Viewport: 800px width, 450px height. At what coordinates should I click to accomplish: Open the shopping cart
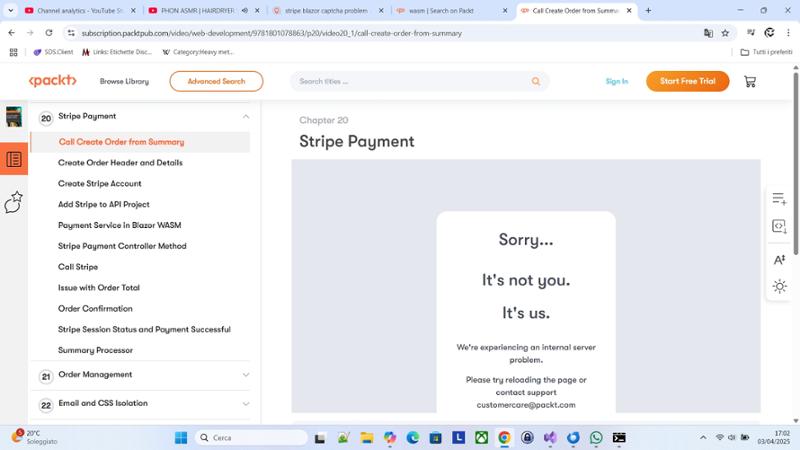750,82
